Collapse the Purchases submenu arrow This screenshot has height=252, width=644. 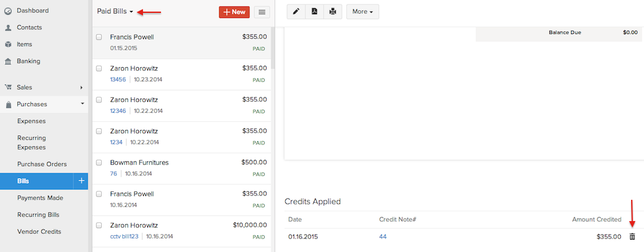tap(82, 104)
